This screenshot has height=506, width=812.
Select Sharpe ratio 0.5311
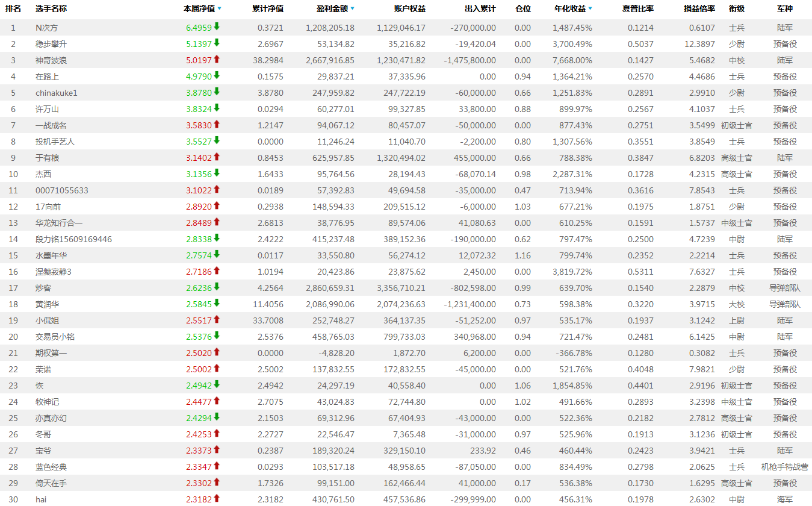tap(640, 272)
